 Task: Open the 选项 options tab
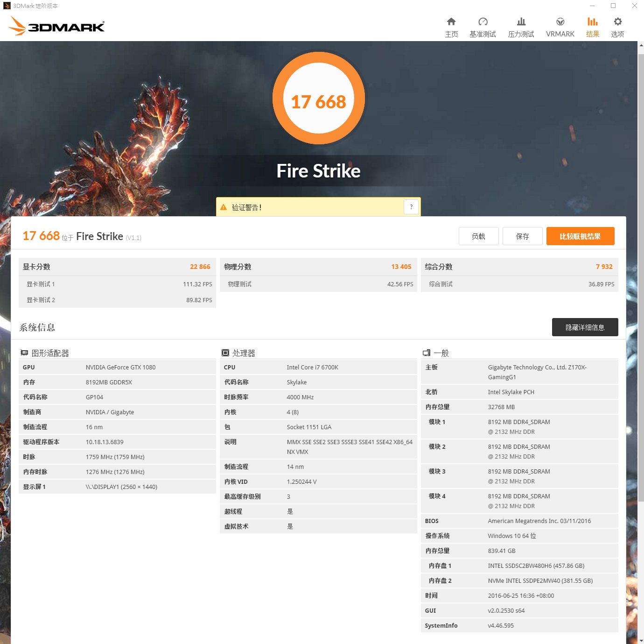pyautogui.click(x=617, y=28)
